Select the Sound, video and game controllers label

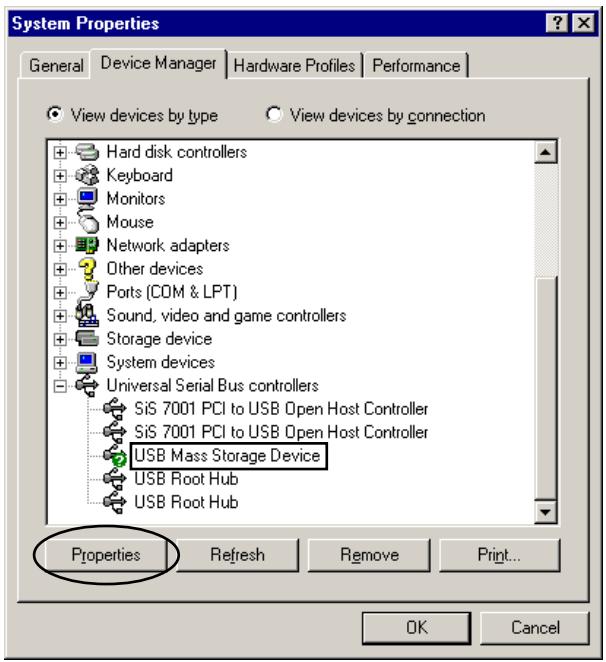[x=226, y=315]
